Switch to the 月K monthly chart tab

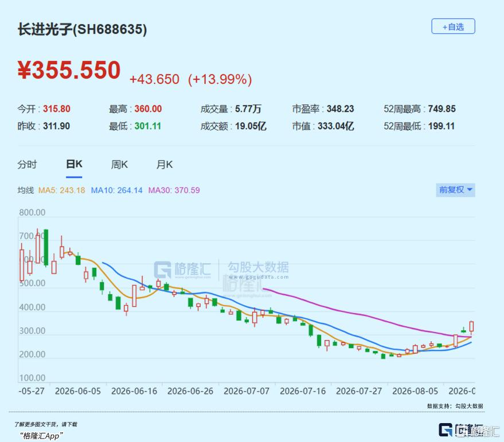(164, 165)
